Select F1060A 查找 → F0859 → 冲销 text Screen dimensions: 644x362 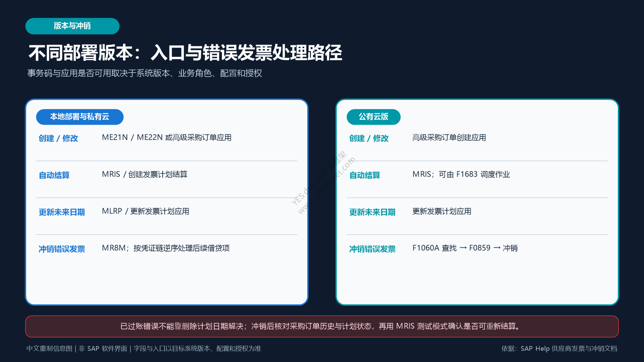[465, 248]
